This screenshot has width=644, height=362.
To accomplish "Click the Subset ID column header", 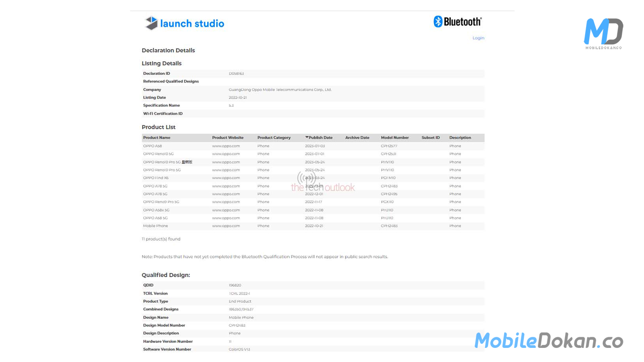I will (x=430, y=138).
